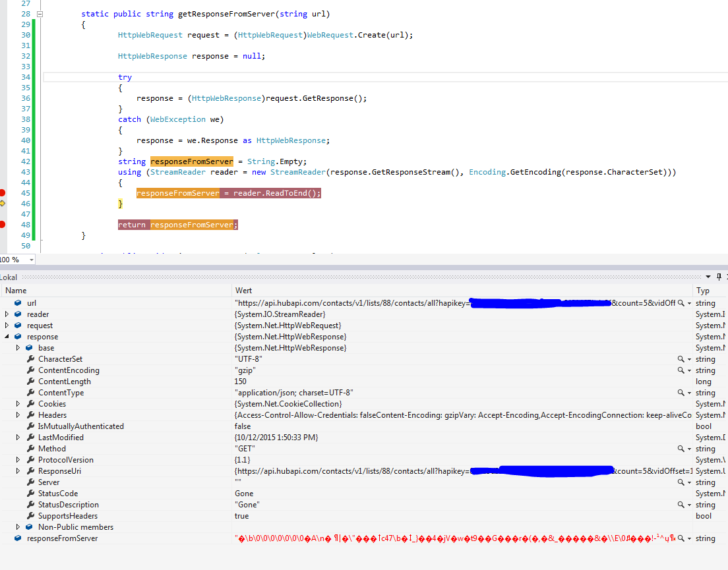The image size is (728, 570).
Task: Toggle the breakpoint on line 48
Action: tap(2, 225)
